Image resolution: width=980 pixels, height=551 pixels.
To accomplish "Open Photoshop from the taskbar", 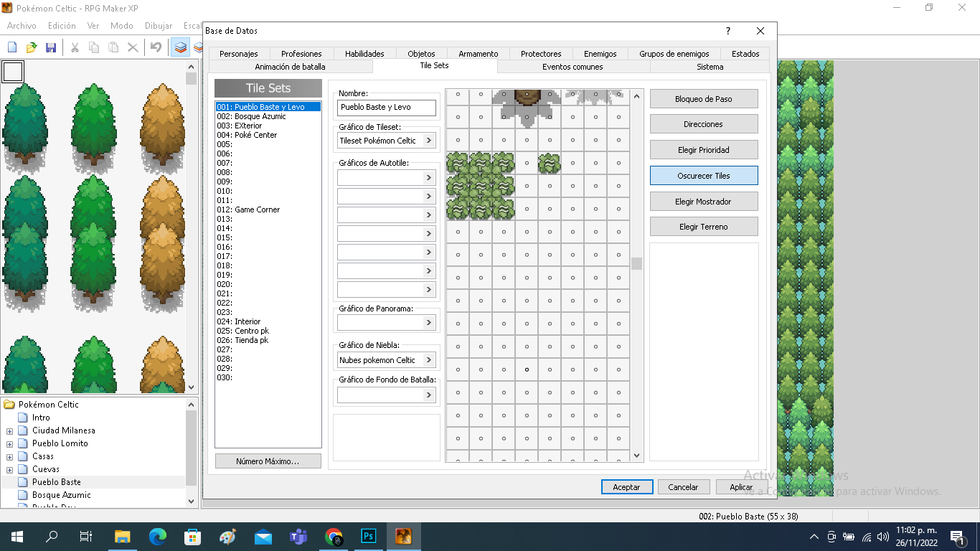I will click(x=369, y=537).
